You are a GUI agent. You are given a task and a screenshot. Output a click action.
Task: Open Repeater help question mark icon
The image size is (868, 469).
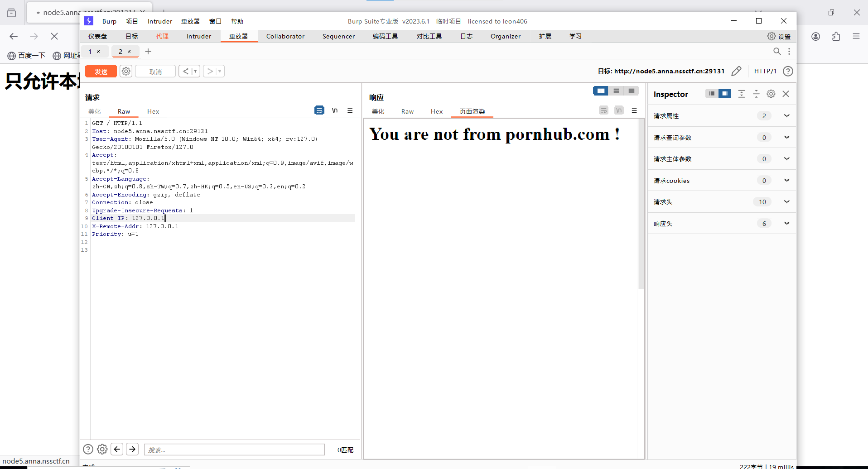[x=788, y=71]
